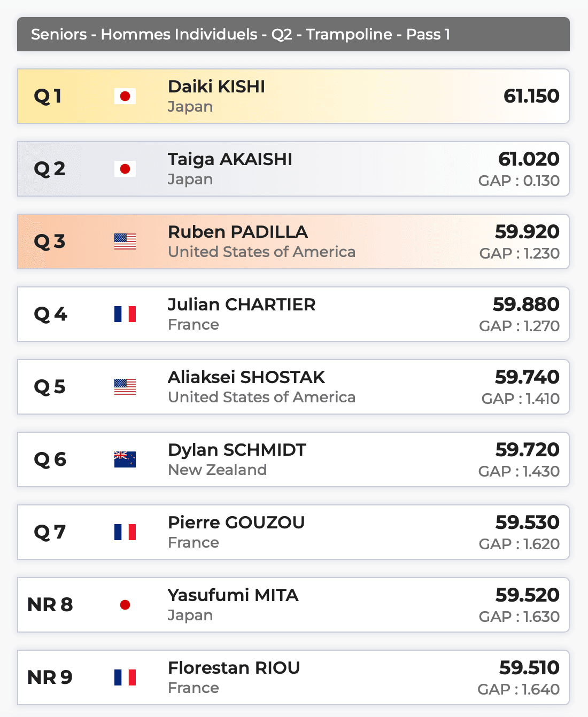Select the Seniors Hommes Individuels header bar
The image size is (588, 717).
pyautogui.click(x=293, y=34)
